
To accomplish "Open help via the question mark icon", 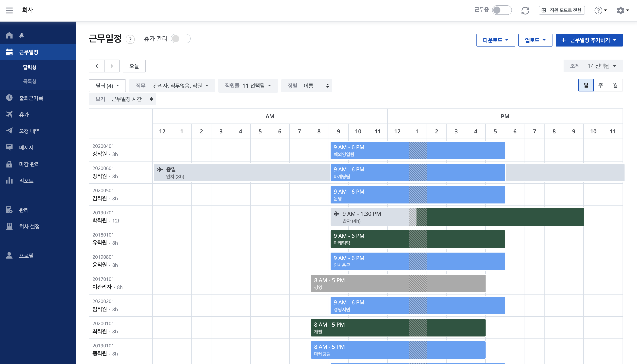I will (x=598, y=10).
